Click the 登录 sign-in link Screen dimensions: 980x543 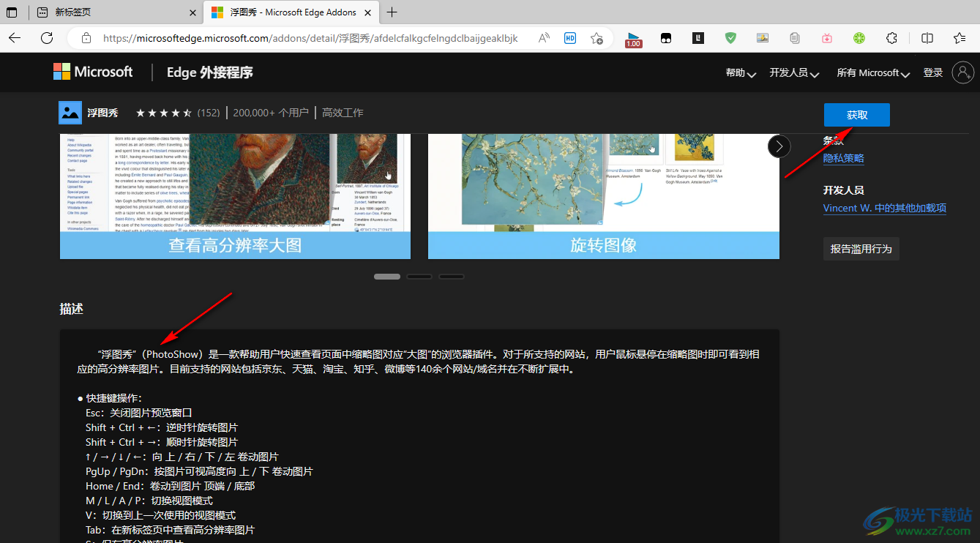click(x=933, y=72)
